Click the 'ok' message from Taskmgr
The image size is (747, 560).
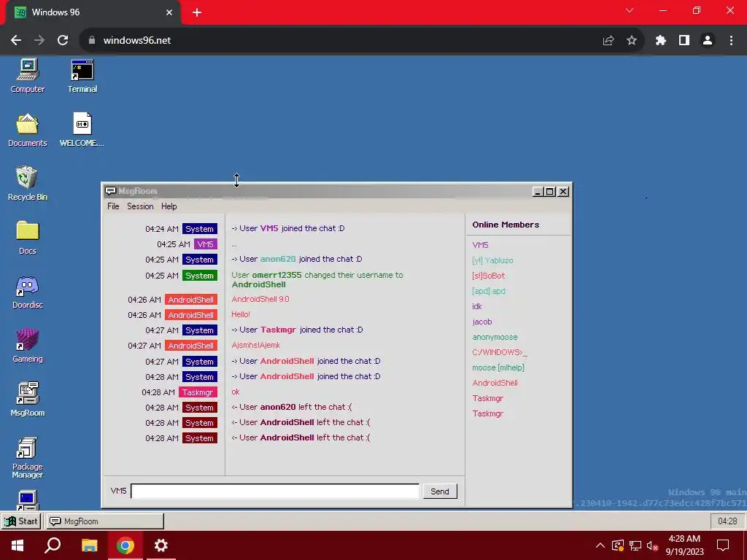[236, 392]
